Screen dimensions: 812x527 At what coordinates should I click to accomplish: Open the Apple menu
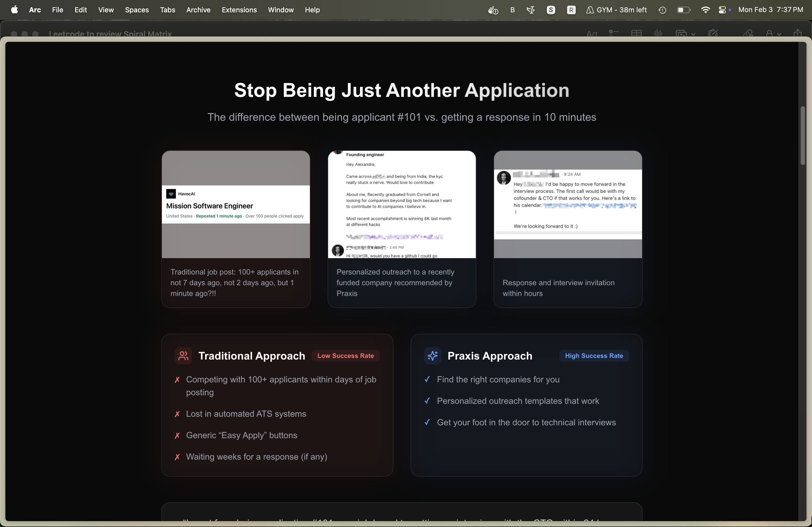point(14,10)
